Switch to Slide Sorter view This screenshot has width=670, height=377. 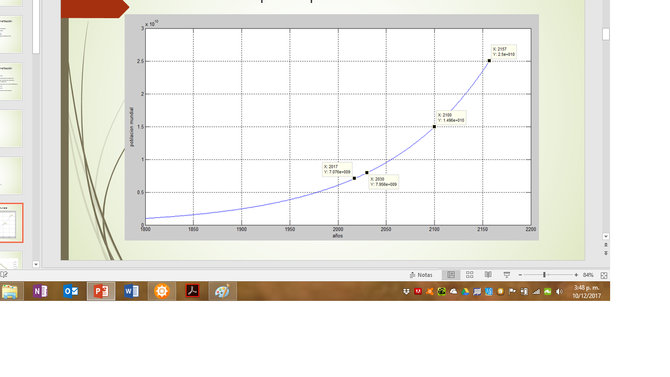tap(470, 275)
